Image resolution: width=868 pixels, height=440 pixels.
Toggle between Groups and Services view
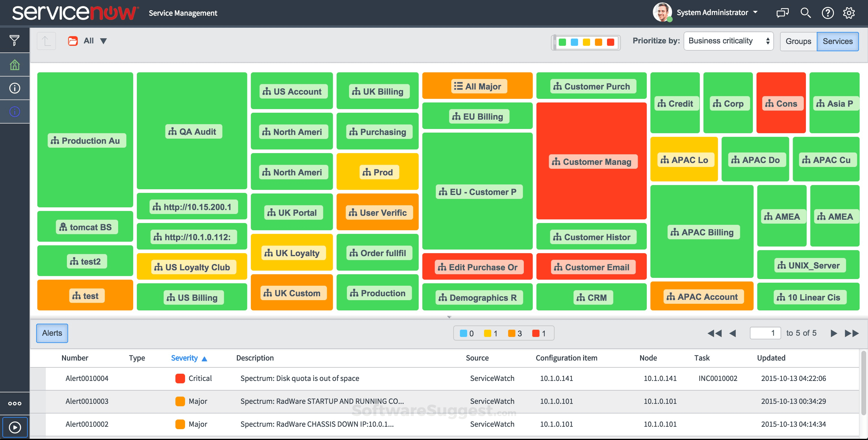[797, 40]
